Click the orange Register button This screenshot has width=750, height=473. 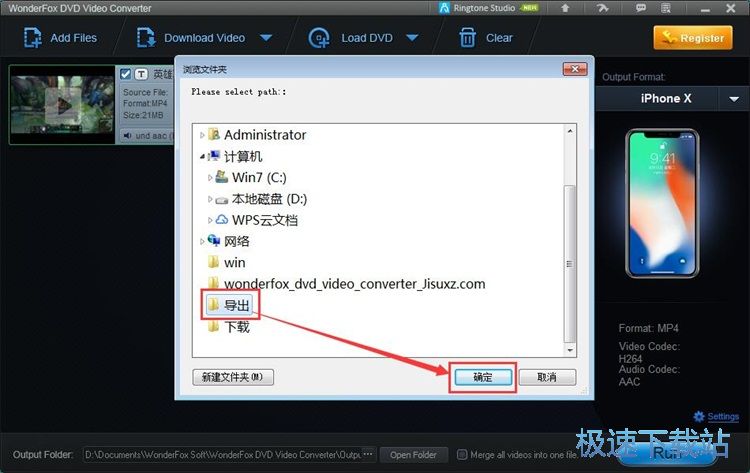pyautogui.click(x=693, y=38)
